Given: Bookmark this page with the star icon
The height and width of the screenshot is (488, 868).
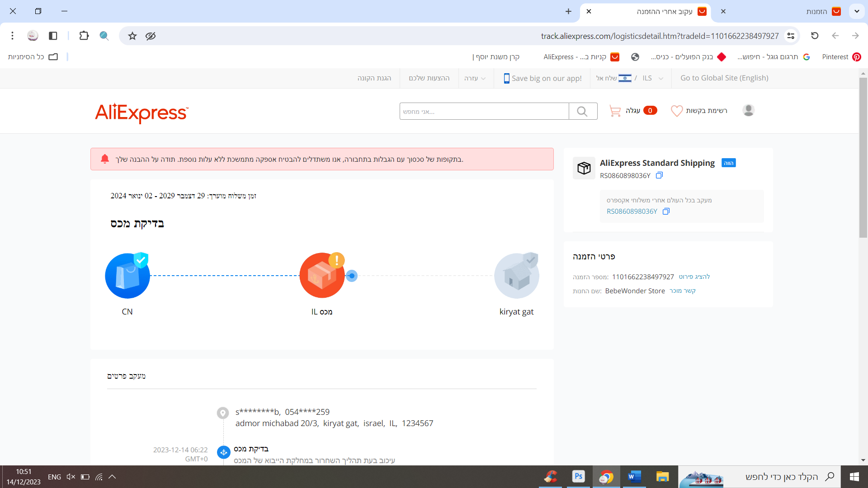Looking at the screenshot, I should (132, 36).
